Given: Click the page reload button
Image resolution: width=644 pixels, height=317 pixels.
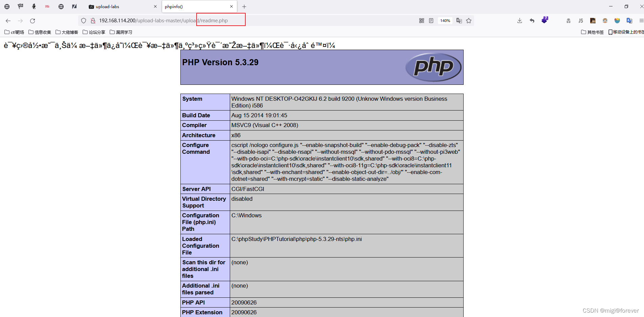Looking at the screenshot, I should [x=32, y=21].
